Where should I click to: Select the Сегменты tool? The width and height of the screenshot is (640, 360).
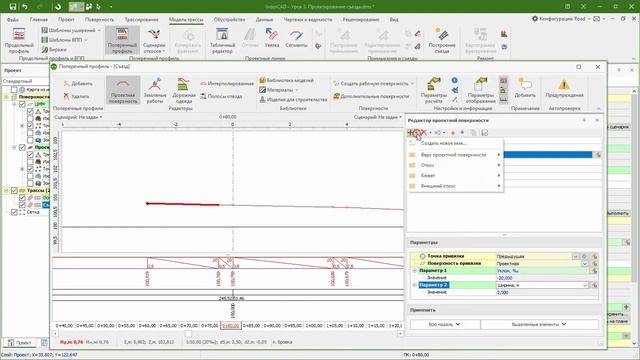(296, 38)
